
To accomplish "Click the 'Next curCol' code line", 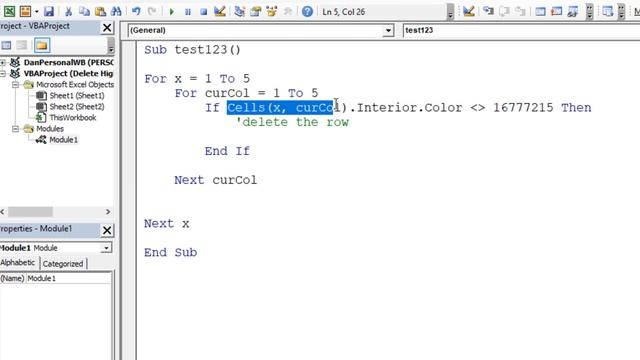I will 216,180.
